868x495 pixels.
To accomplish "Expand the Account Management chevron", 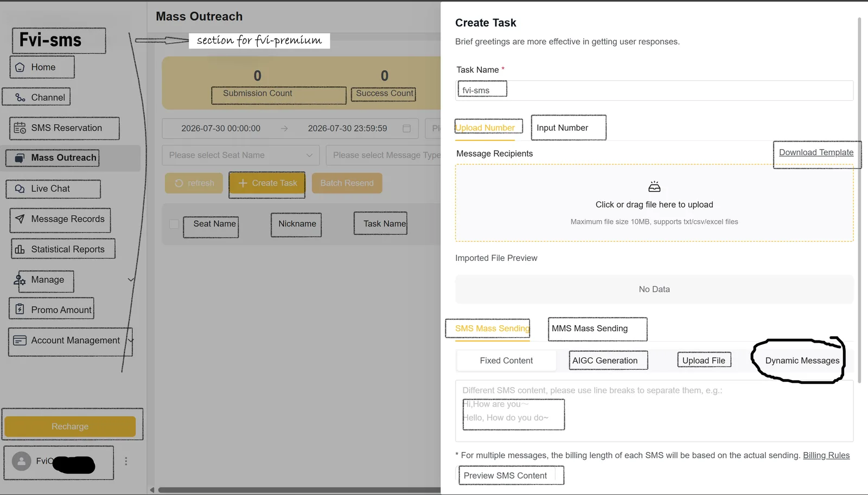I will (x=130, y=340).
